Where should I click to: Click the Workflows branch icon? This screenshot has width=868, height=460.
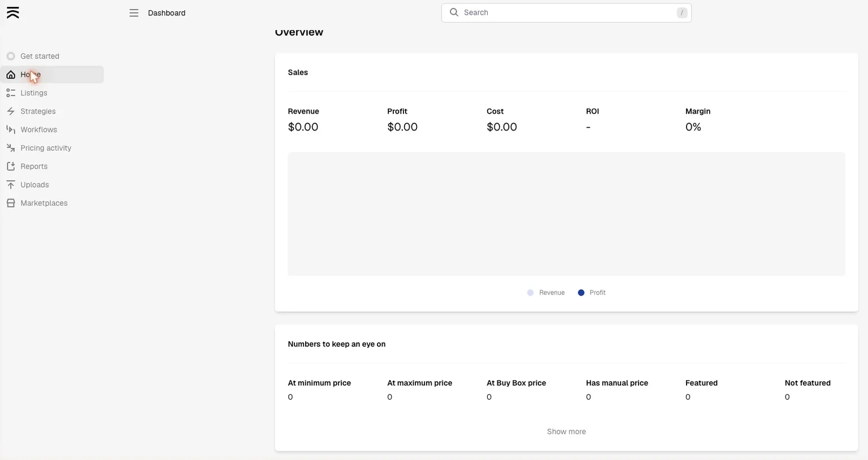tap(11, 129)
